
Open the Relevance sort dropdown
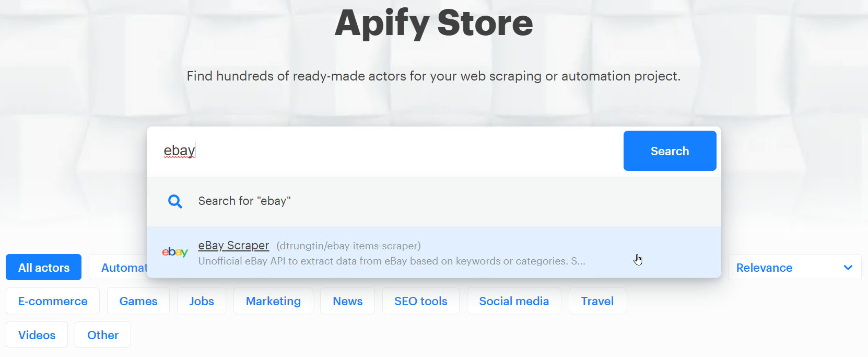794,268
